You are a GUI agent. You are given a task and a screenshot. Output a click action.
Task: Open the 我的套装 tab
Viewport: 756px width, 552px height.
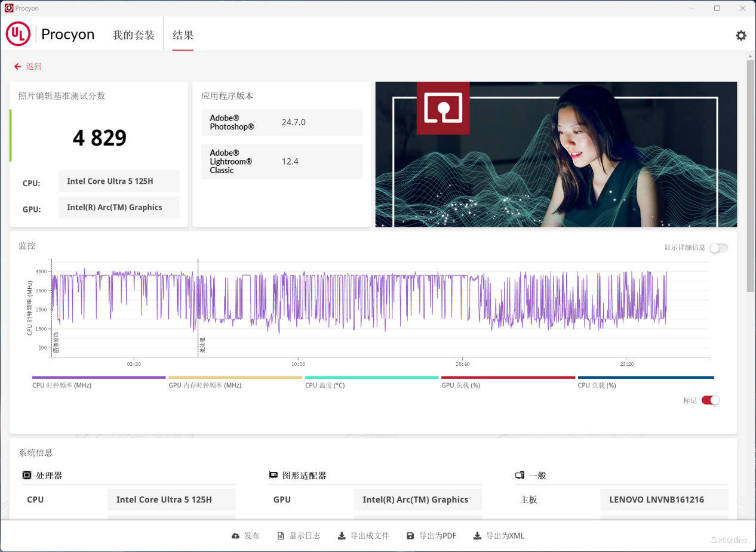pos(134,35)
